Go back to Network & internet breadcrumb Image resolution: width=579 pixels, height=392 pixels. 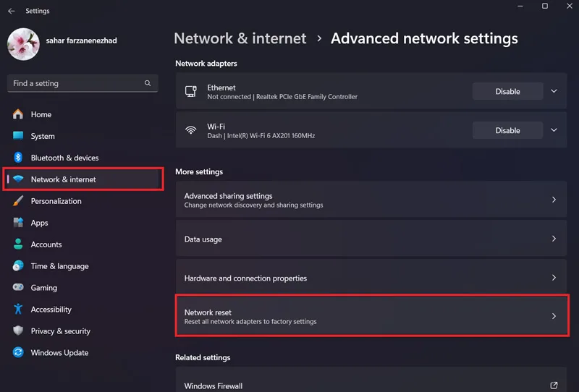click(x=240, y=38)
